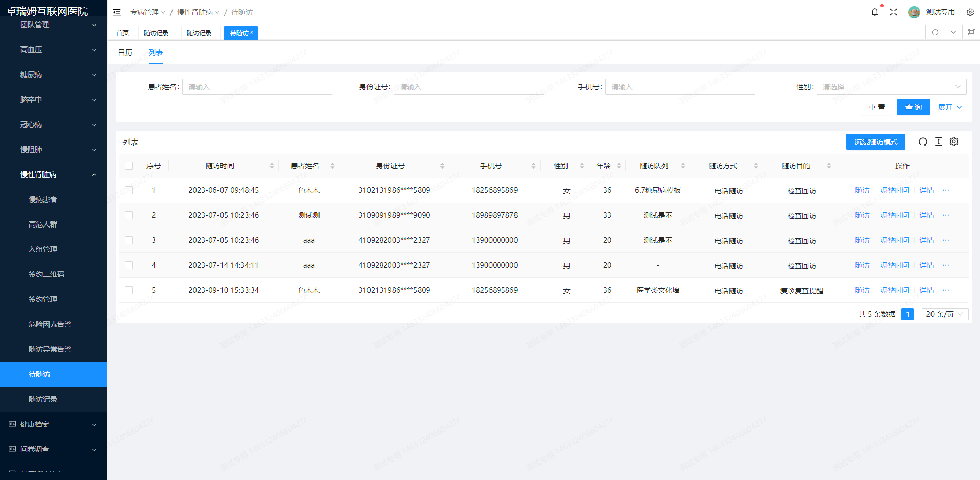This screenshot has width=980, height=480.
Task: Open 随访记录 sidebar menu item
Action: tap(54, 399)
